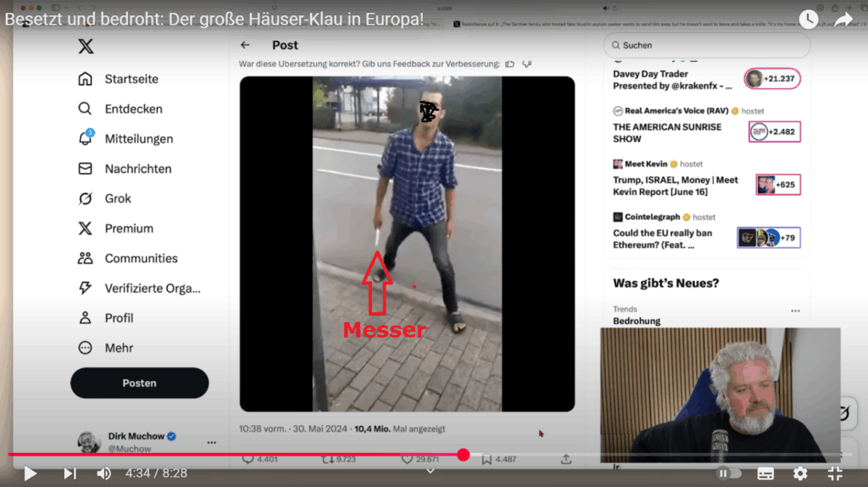Like the post with heart icon
Viewport: 868px width, 487px height.
[407, 459]
